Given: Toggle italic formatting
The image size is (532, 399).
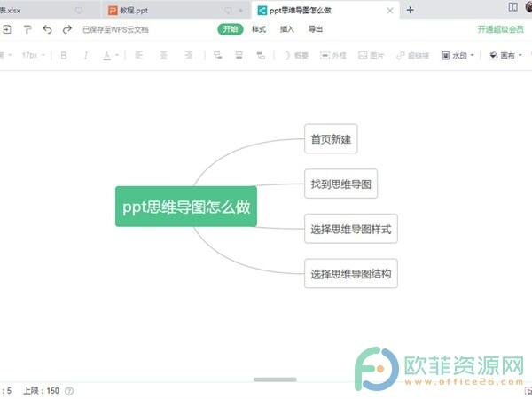Looking at the screenshot, I should pos(85,55).
